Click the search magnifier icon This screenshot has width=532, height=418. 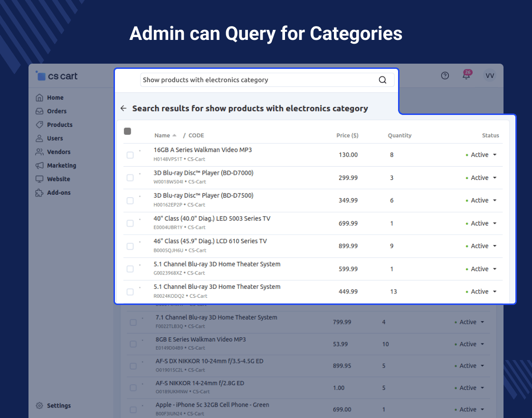pos(382,80)
